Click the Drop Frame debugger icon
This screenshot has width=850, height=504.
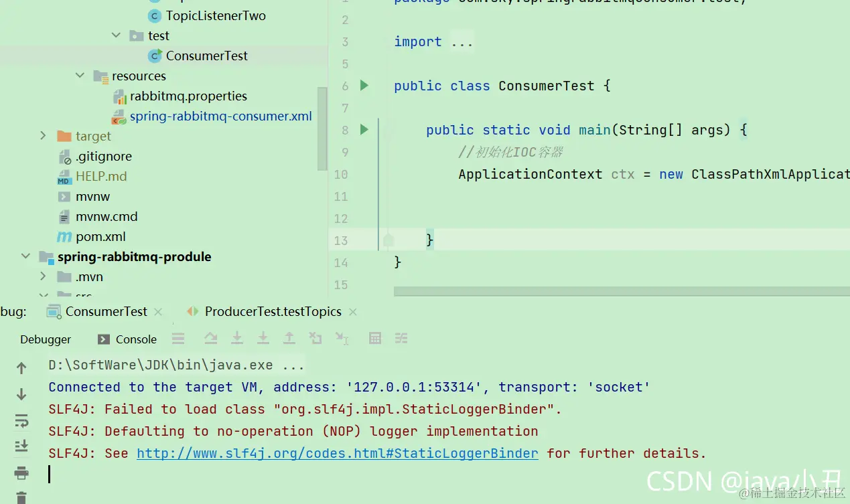tap(315, 339)
